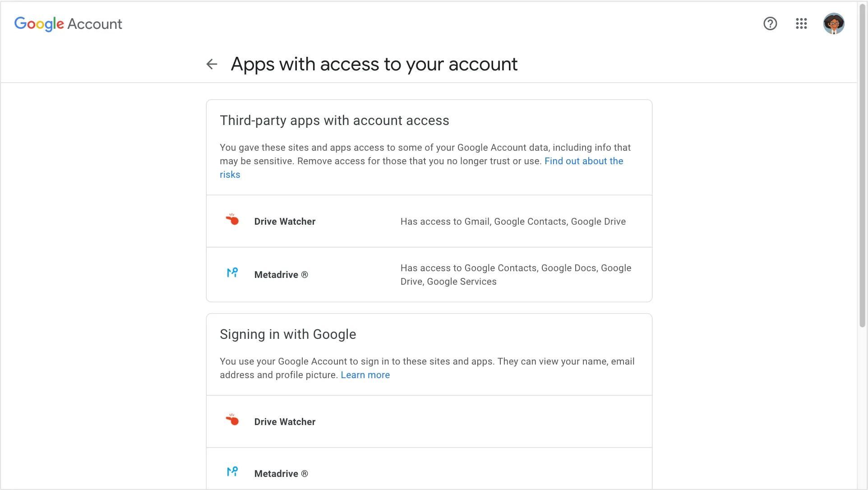
Task: Expand Drive Watcher name under Signing in with Google
Action: (285, 422)
